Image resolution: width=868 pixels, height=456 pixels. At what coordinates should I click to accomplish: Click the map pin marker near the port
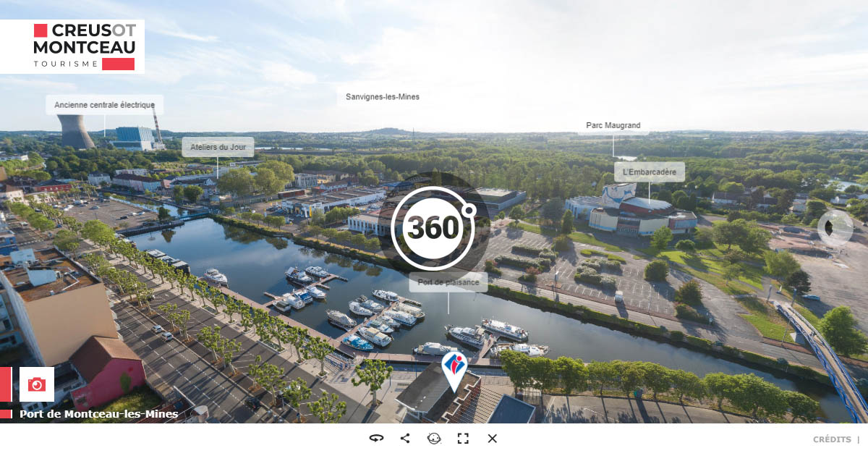[x=454, y=371]
